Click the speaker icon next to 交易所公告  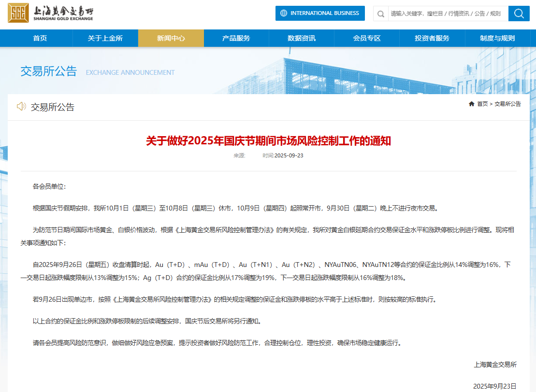pos(21,107)
